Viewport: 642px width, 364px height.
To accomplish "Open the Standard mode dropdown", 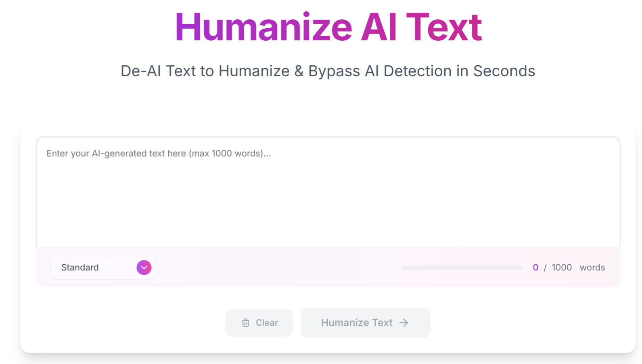I will coord(103,268).
